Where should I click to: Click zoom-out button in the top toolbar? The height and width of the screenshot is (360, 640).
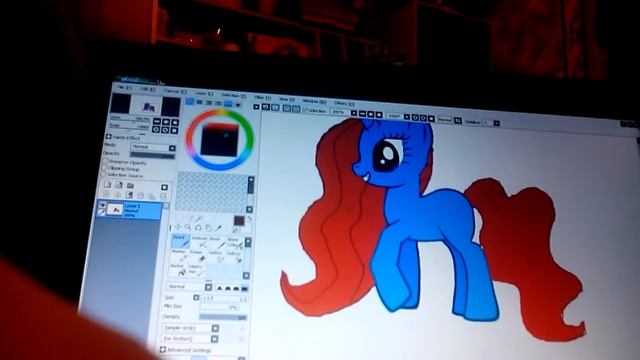(362, 114)
